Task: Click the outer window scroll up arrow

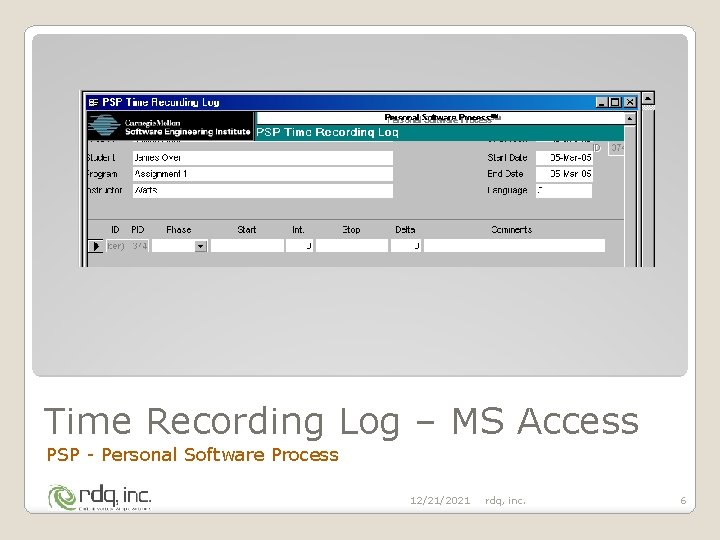Action: [648, 98]
